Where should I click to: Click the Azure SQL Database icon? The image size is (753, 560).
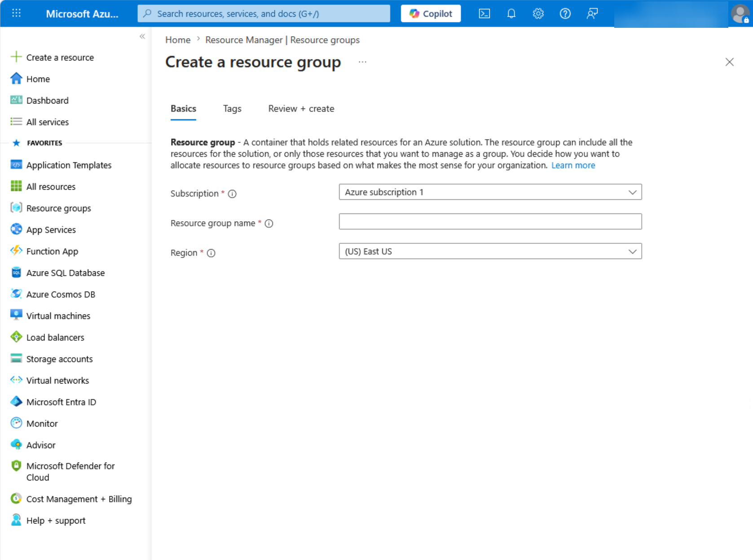[x=16, y=272]
